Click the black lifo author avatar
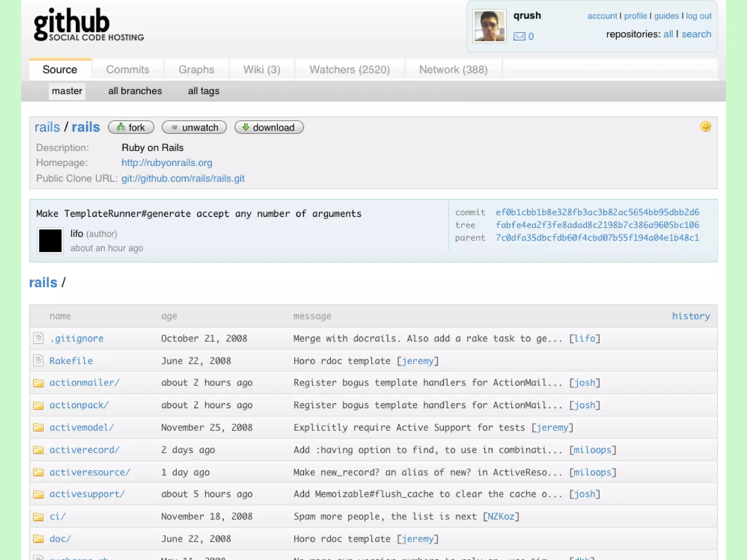This screenshot has height=560, width=747. coord(50,241)
